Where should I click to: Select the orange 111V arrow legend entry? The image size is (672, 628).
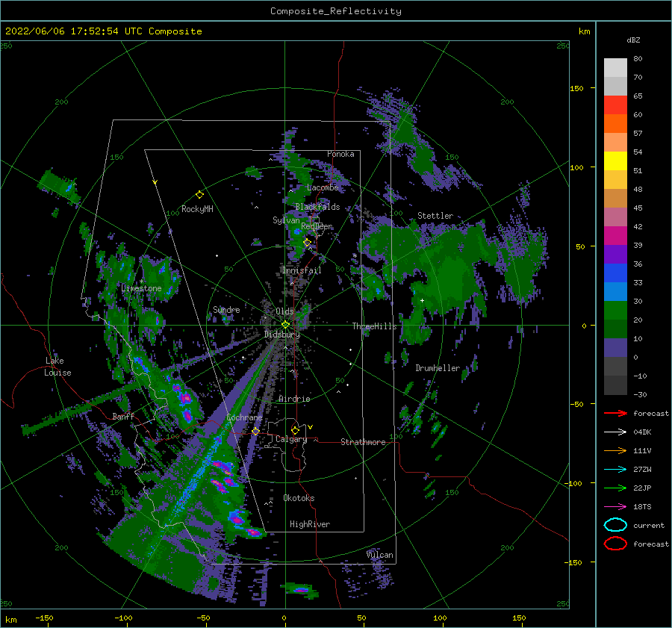coord(615,450)
